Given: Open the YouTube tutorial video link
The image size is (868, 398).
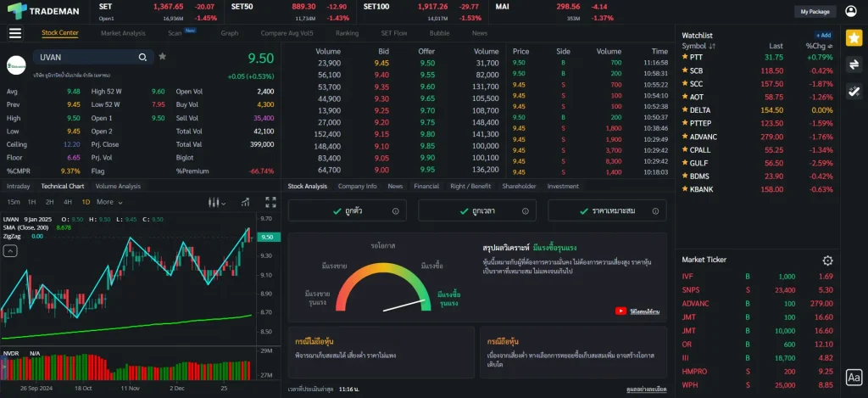Looking at the screenshot, I should (x=637, y=311).
